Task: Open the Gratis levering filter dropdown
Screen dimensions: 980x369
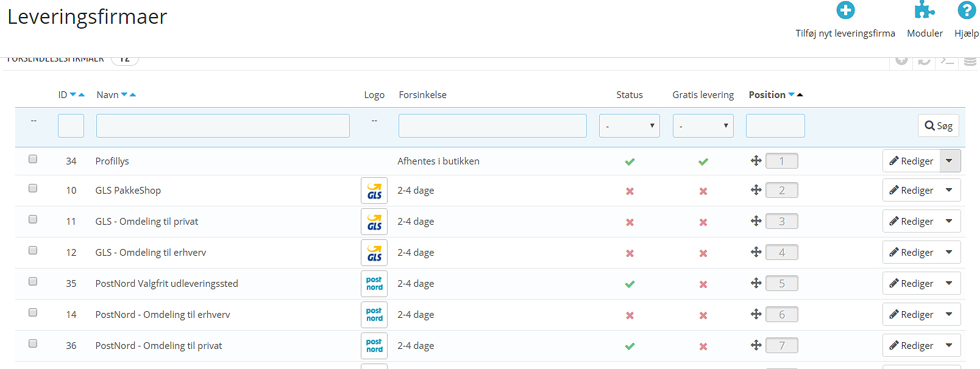Action: coord(703,126)
